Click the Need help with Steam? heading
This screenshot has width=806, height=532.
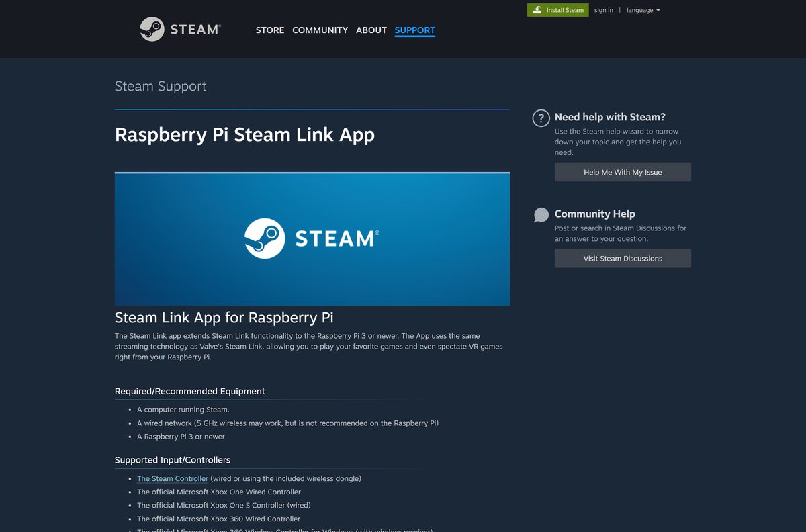[x=610, y=117]
